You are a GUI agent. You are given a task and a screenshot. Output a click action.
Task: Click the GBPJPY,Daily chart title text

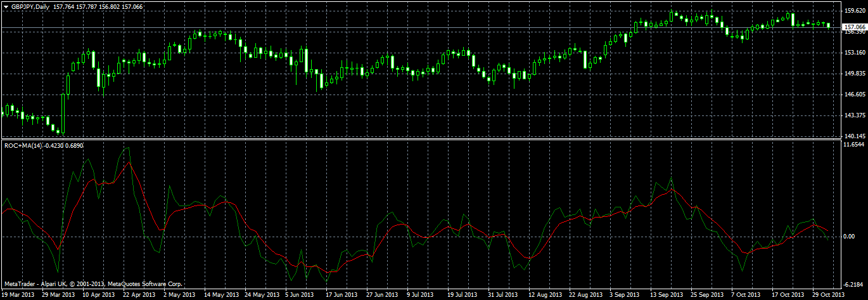point(27,6)
